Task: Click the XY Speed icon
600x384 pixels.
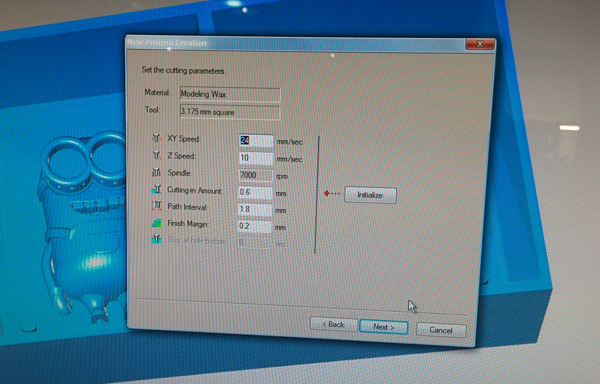Action: point(156,138)
